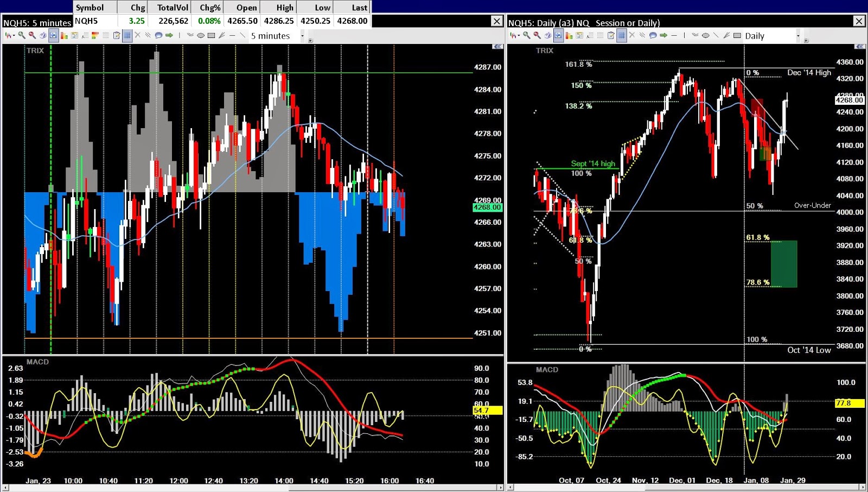Click the notepad icon on Daily chart toolbar
Viewport: 868px width, 492px height.
(611, 35)
